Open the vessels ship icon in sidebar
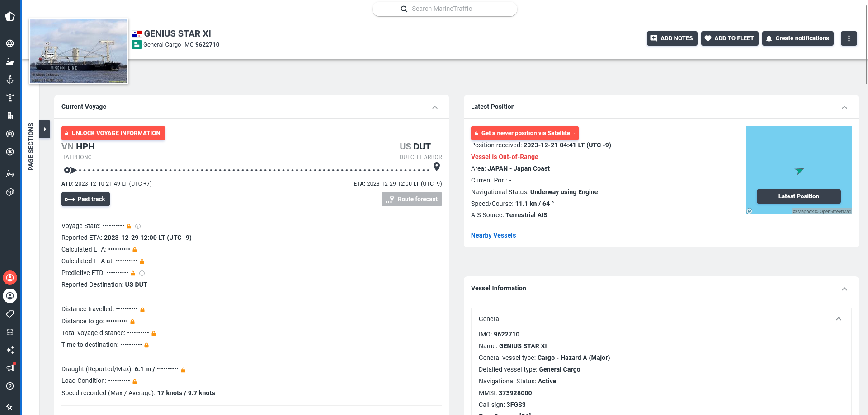 10,61
